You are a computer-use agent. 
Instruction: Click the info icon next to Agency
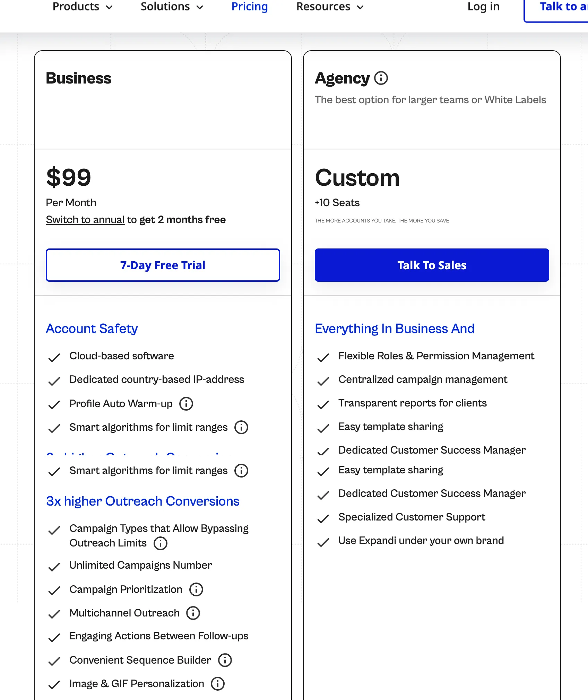pyautogui.click(x=381, y=78)
